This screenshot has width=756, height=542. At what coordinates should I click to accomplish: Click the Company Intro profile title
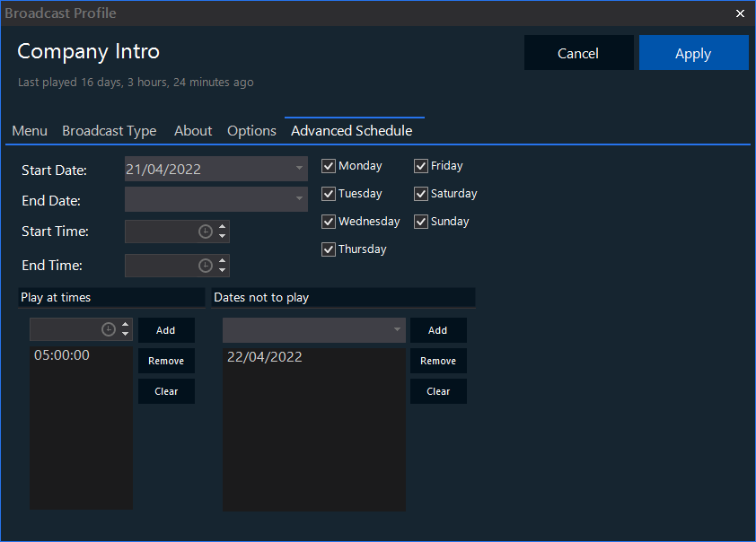tap(88, 51)
